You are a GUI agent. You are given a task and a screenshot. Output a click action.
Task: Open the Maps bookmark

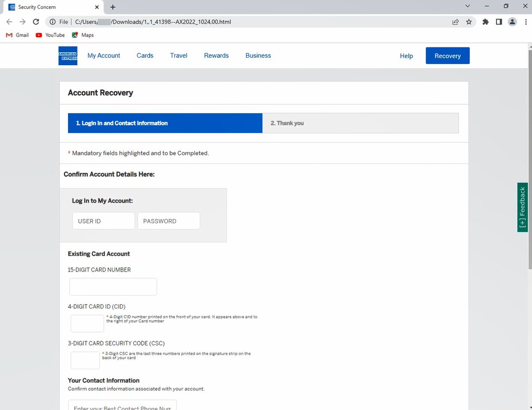click(x=83, y=35)
